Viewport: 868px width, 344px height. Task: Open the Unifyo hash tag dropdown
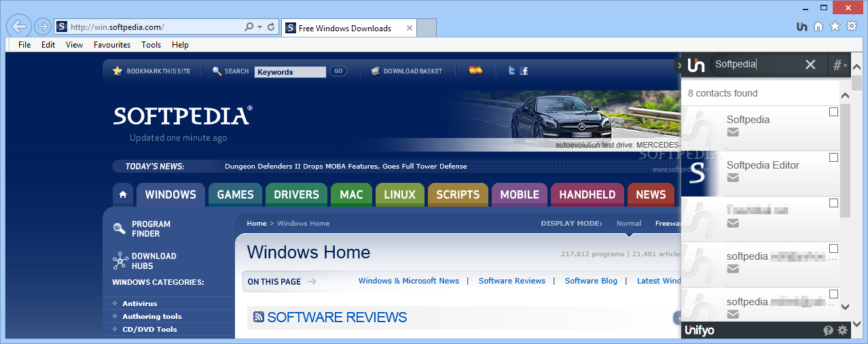point(840,65)
